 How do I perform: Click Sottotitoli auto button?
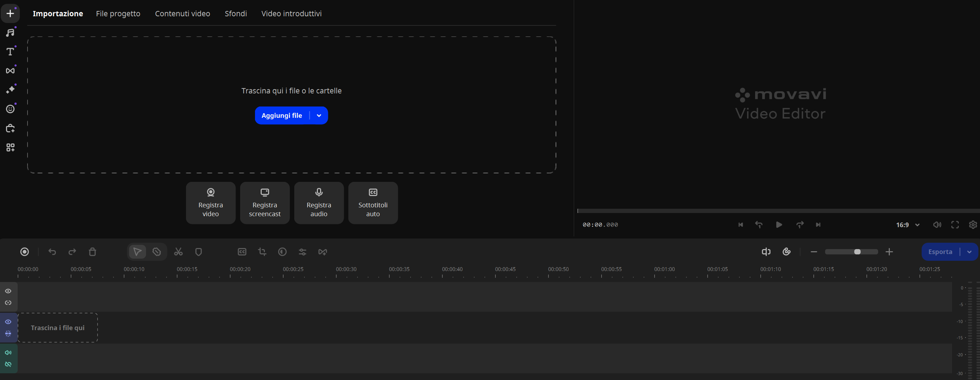tap(373, 203)
